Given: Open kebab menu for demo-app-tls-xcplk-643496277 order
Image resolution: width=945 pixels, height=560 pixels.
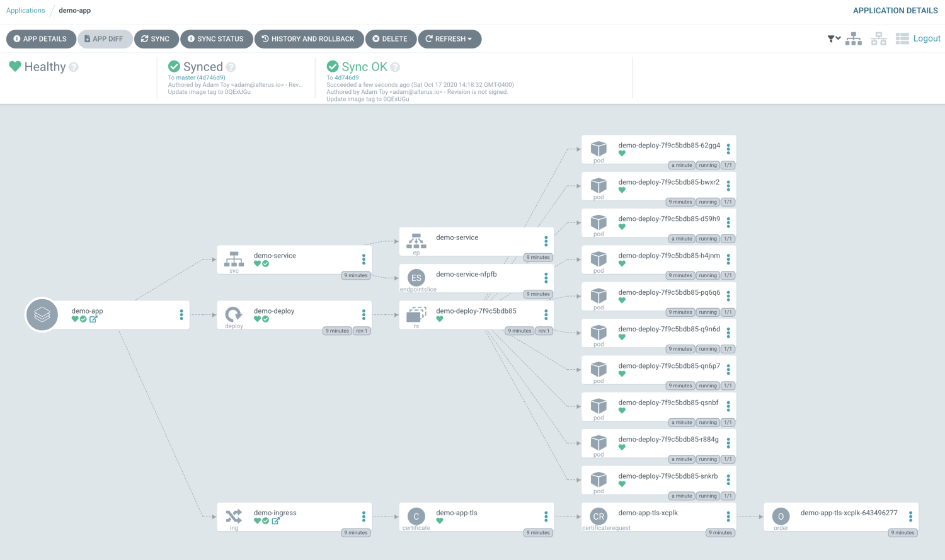Looking at the screenshot, I should tap(910, 517).
